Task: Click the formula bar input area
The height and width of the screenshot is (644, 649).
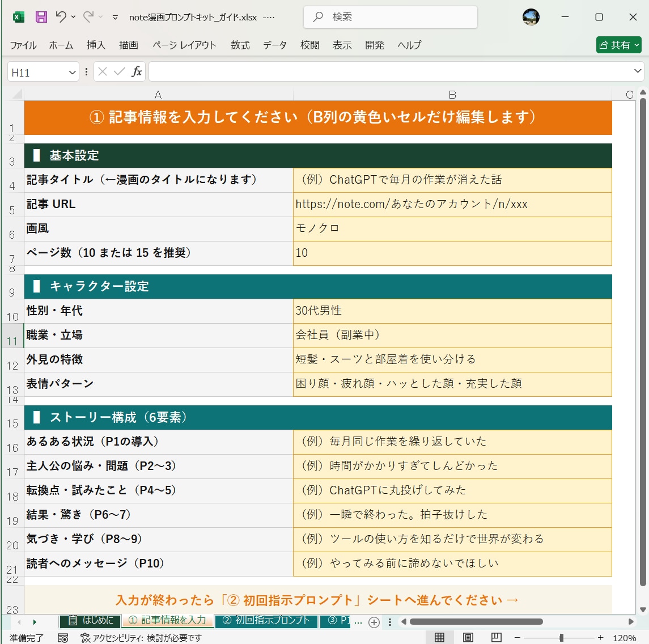Action: tap(389, 71)
